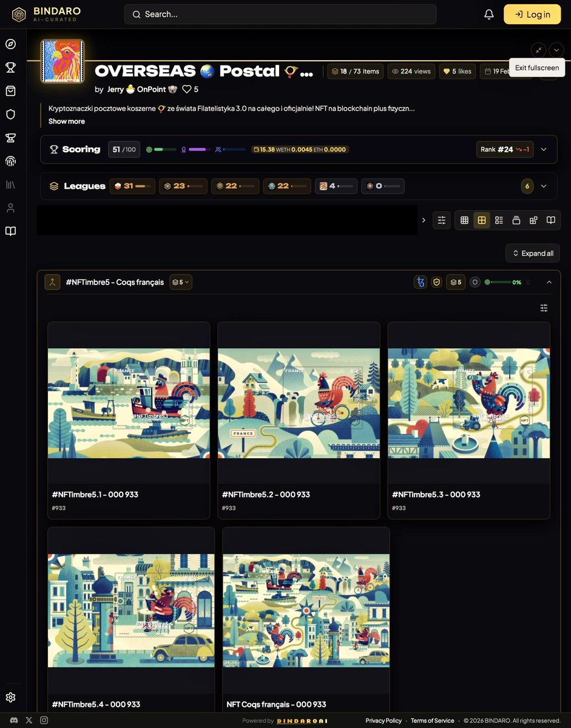Focus the Search input field

tap(280, 14)
